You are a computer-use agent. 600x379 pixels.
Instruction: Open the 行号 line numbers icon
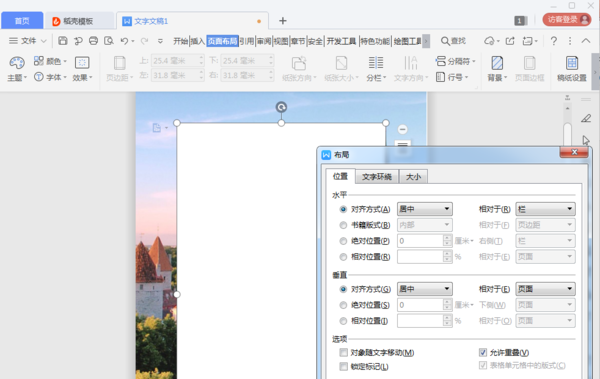coord(440,77)
